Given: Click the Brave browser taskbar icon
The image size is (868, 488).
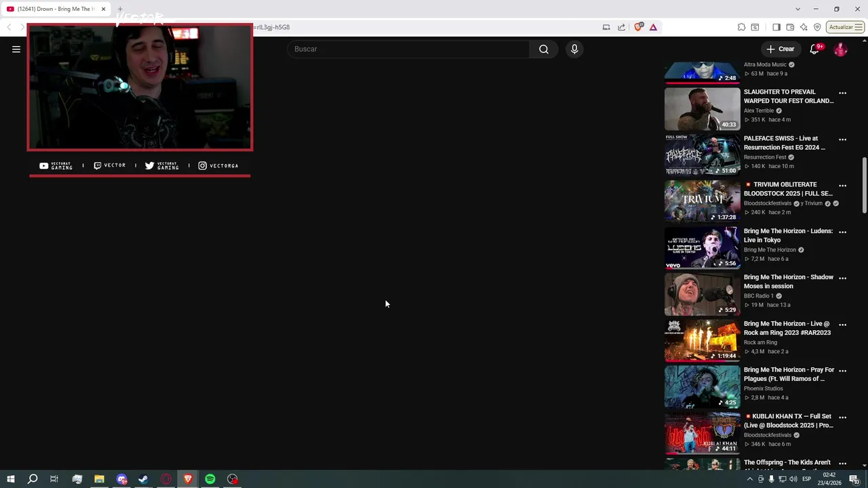Looking at the screenshot, I should tap(188, 479).
